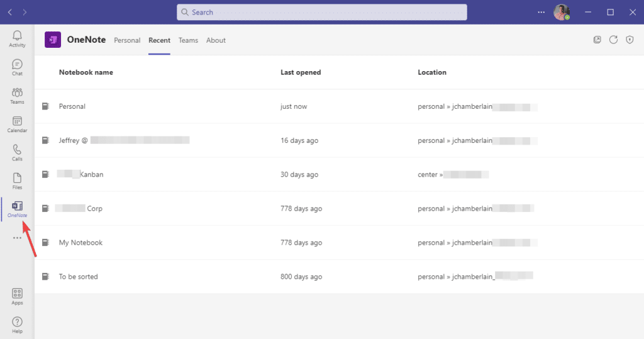This screenshot has height=339, width=644.
Task: Click notebook icon beside To be sorted
Action: coord(45,277)
